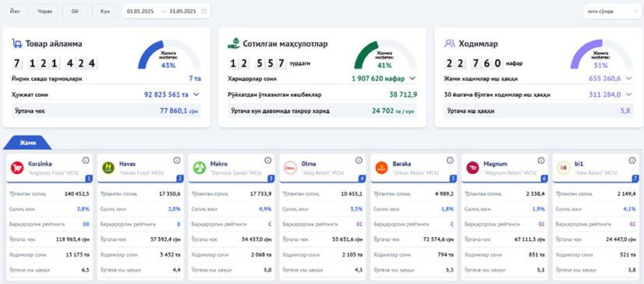Click the Baraka orange logo
644x284 pixels.
(381, 168)
